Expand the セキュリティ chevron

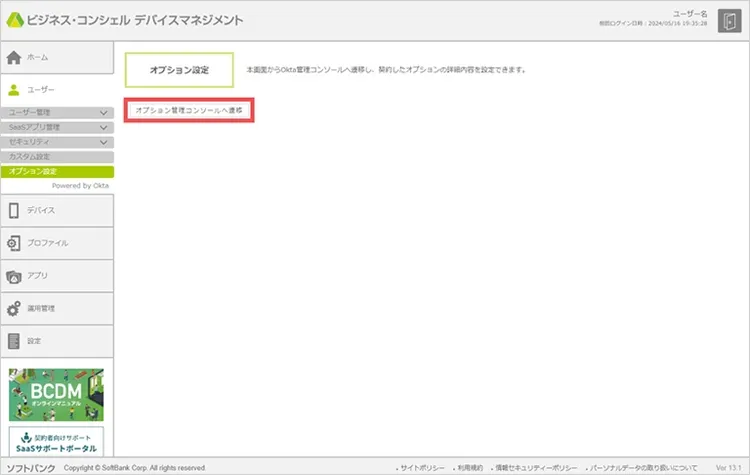click(103, 143)
